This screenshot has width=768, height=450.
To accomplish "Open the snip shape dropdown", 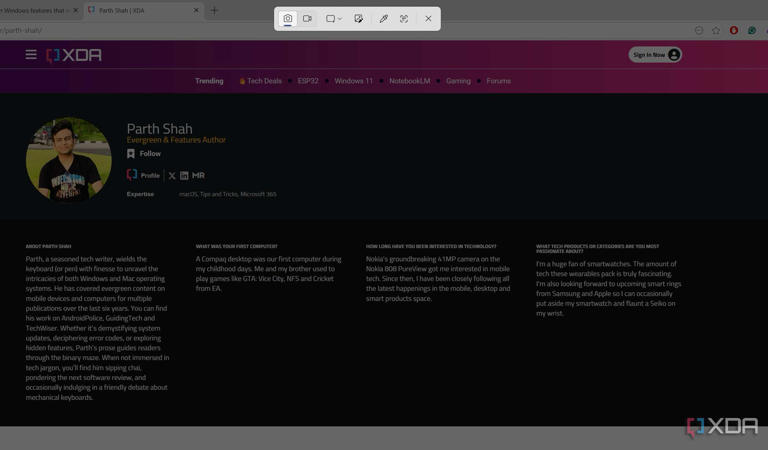I will 334,19.
